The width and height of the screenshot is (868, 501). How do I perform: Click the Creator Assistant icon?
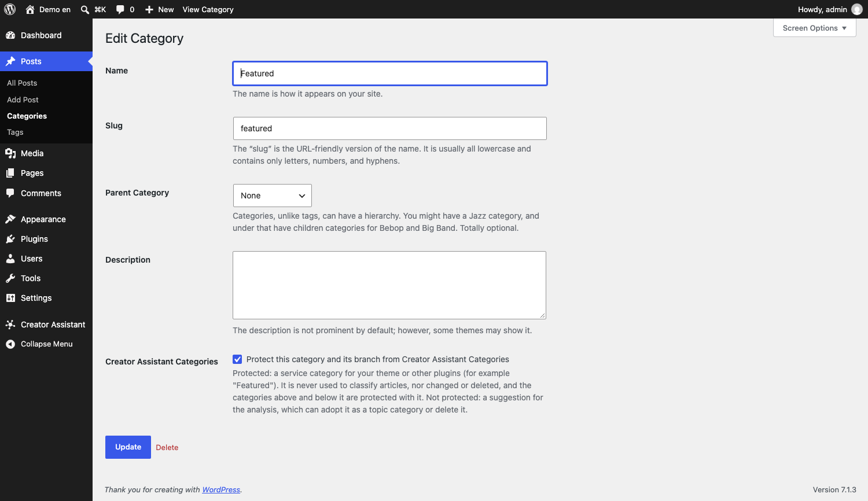[10, 325]
